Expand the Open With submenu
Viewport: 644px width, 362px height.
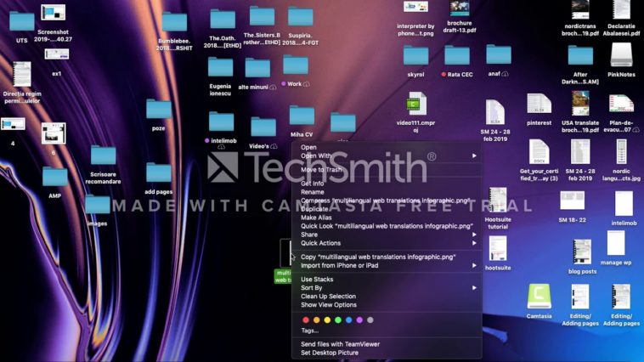[x=316, y=156]
